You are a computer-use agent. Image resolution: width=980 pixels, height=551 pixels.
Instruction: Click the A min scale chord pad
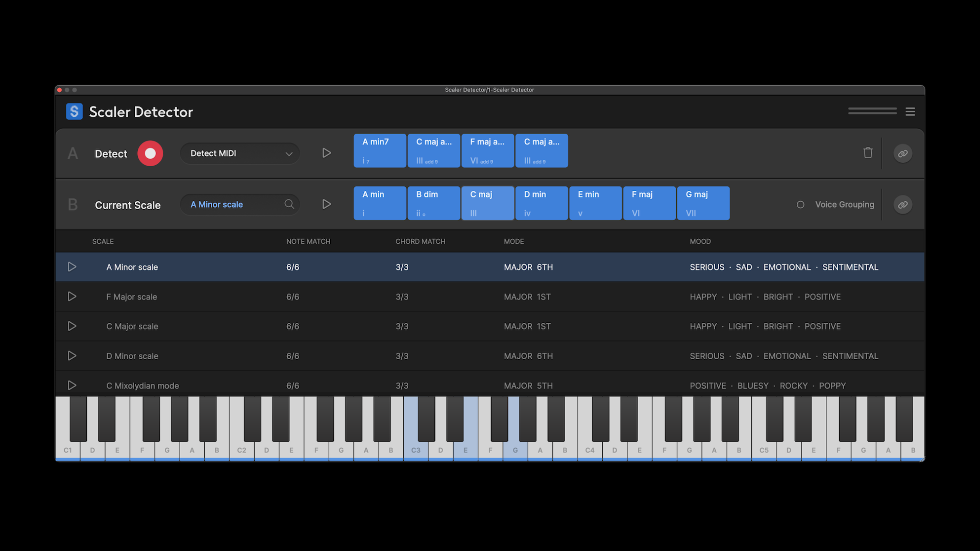click(x=380, y=203)
